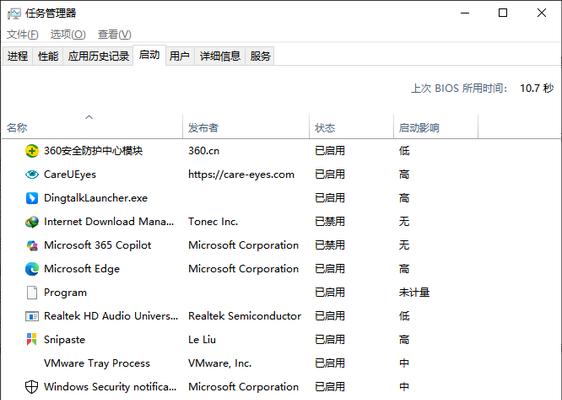The height and width of the screenshot is (400, 562).
Task: Click the Le Liu publisher cell
Action: 202,339
